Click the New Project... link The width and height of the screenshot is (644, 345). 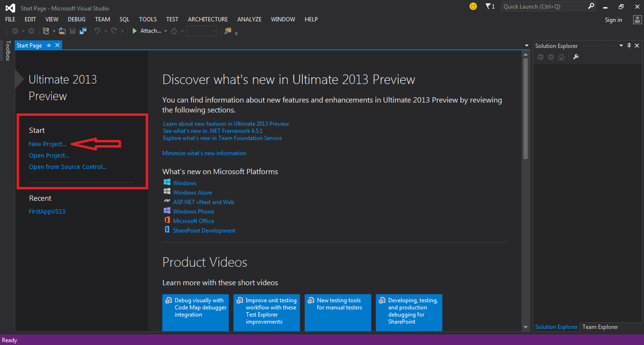pyautogui.click(x=48, y=144)
